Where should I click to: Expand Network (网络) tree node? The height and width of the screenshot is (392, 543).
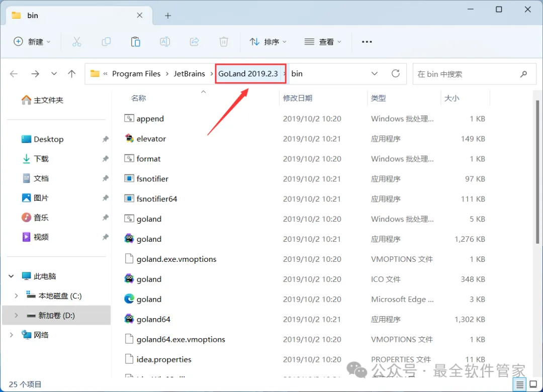[x=11, y=335]
